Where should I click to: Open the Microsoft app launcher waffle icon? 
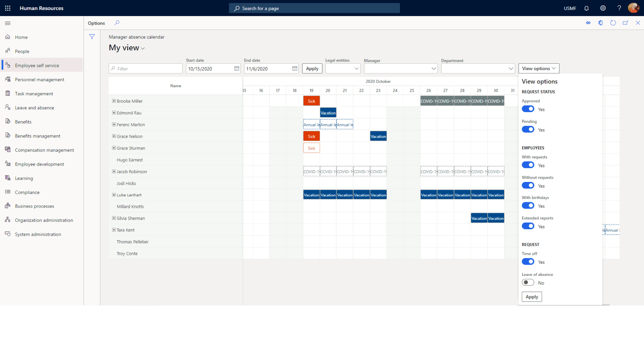[7, 8]
